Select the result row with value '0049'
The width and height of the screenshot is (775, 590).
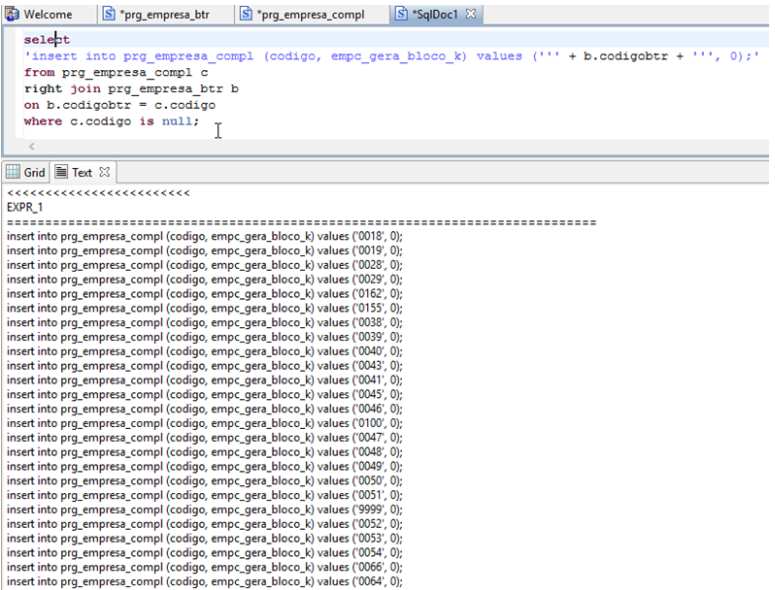click(205, 466)
